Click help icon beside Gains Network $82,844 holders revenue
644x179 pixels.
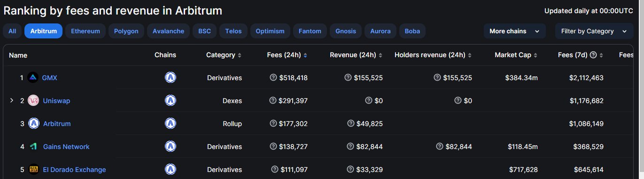(439, 147)
